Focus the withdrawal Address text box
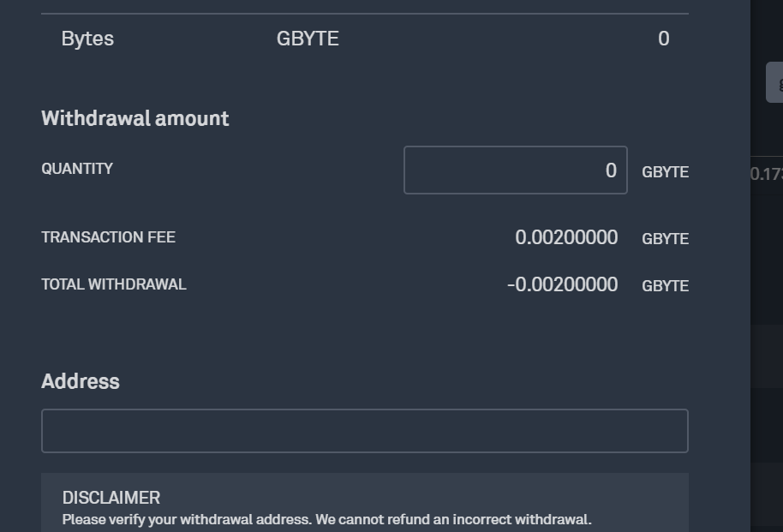The image size is (783, 532). point(364,431)
